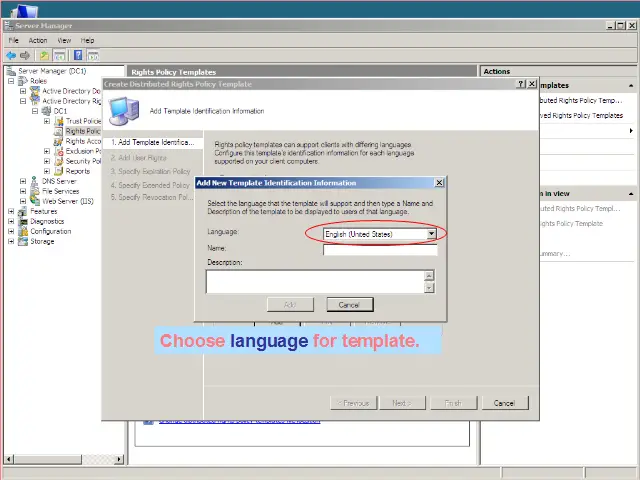Click the Description box scroll down arrow
The width and height of the screenshot is (640, 480).
click(x=429, y=288)
